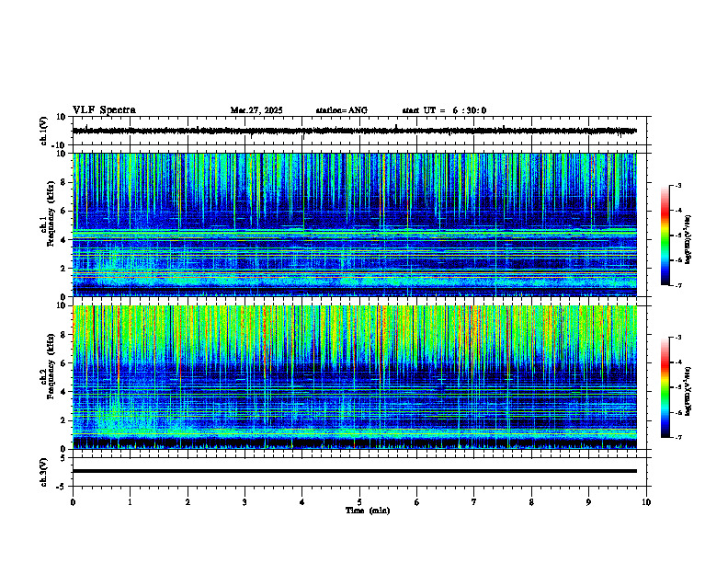This screenshot has width=728, height=563.
Task: Click the time axis tick label "6"
Action: pos(417,502)
